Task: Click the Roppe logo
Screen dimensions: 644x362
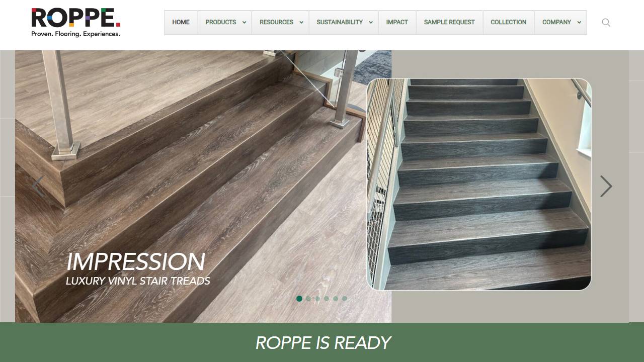Action: (76, 23)
